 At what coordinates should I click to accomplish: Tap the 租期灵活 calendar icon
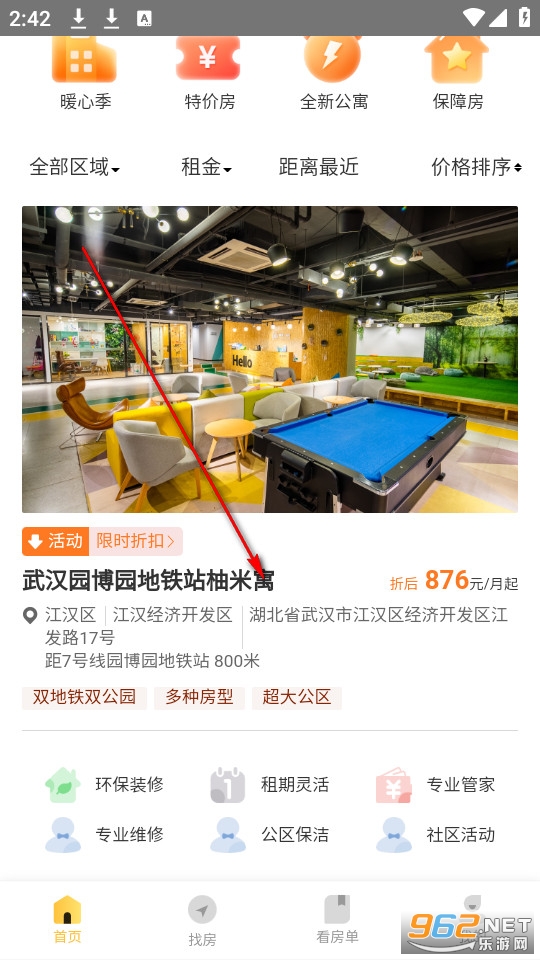tap(228, 785)
